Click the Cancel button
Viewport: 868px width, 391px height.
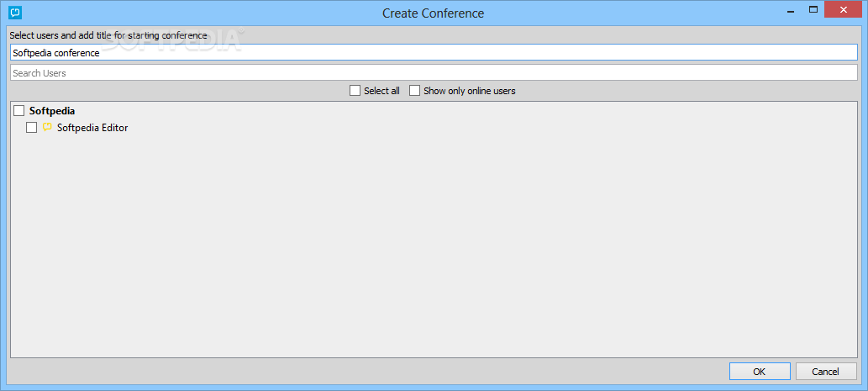[826, 372]
